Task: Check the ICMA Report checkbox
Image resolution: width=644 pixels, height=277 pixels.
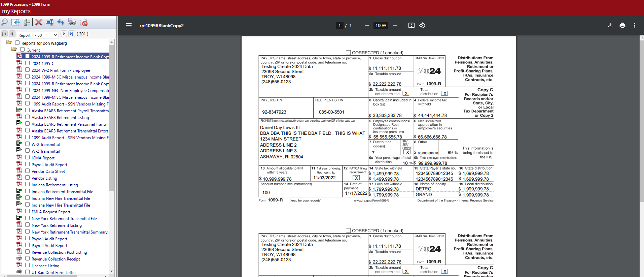Action: pos(28,157)
